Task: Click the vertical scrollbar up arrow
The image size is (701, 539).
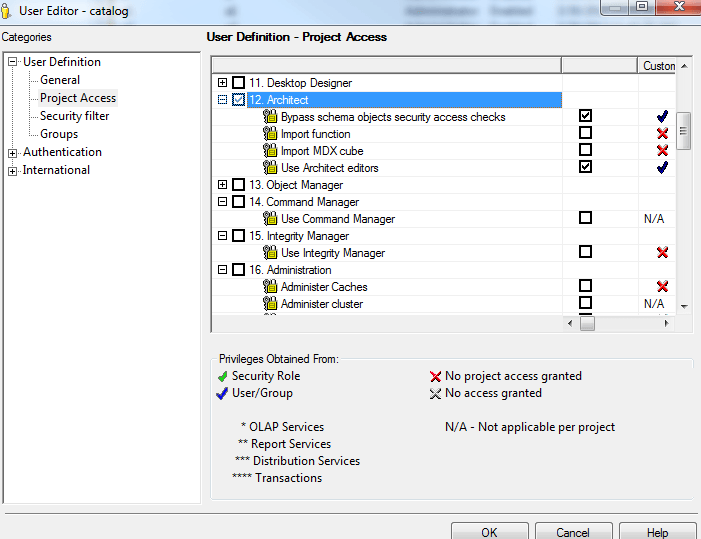Action: point(684,66)
